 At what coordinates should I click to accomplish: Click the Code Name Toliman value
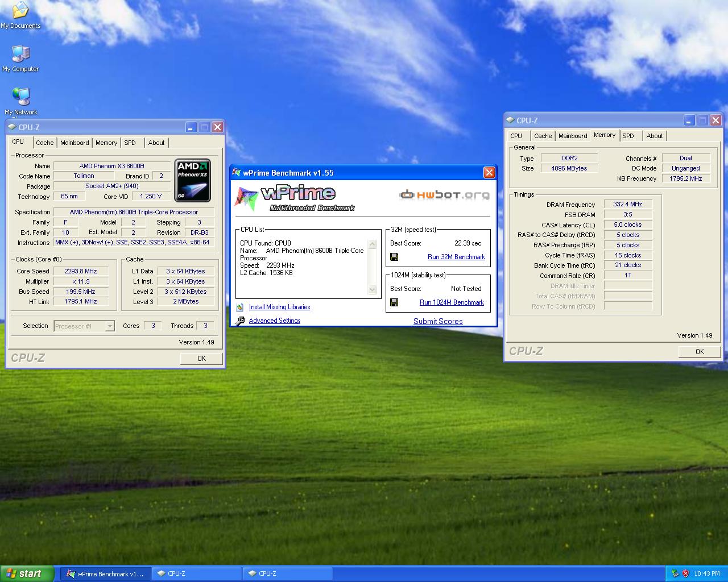pyautogui.click(x=84, y=176)
